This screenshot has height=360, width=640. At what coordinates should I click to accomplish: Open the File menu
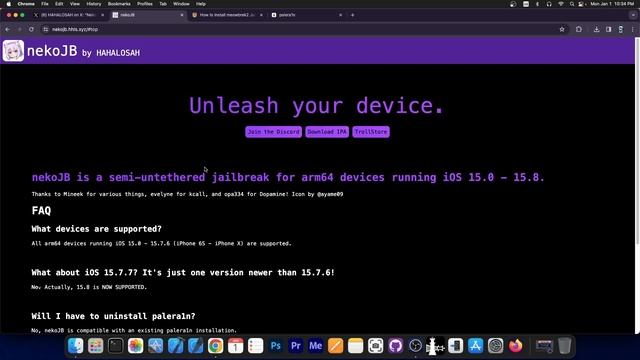point(45,4)
